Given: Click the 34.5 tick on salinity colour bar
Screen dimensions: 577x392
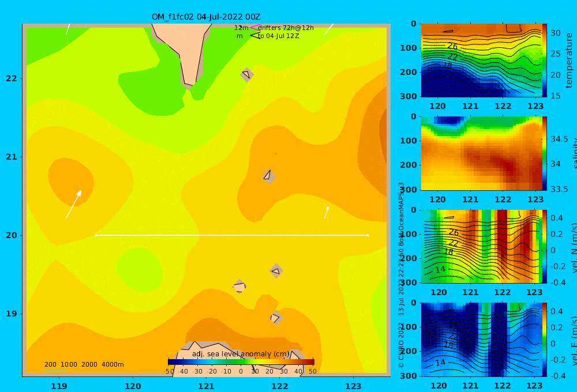Looking at the screenshot, I should [559, 139].
